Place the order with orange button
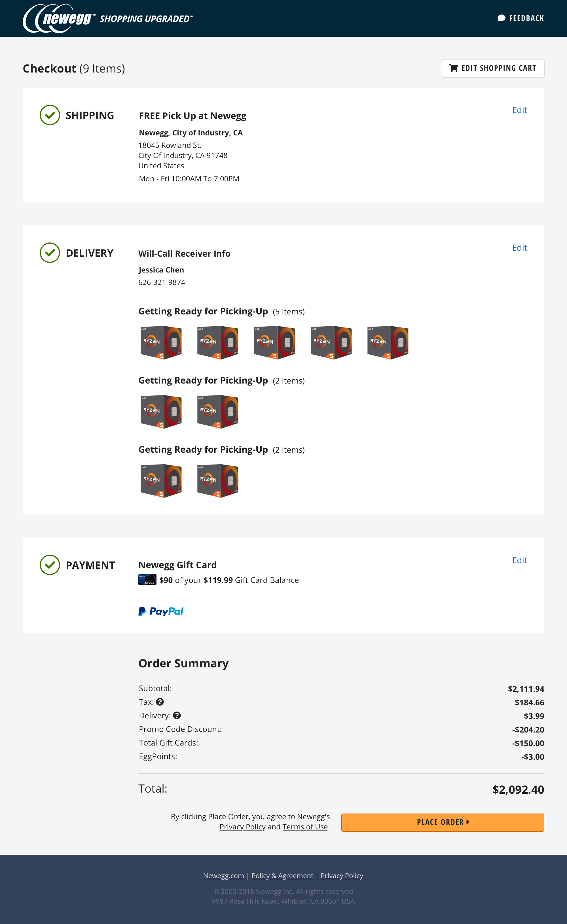Screen dimensions: 567x924 [x=443, y=822]
